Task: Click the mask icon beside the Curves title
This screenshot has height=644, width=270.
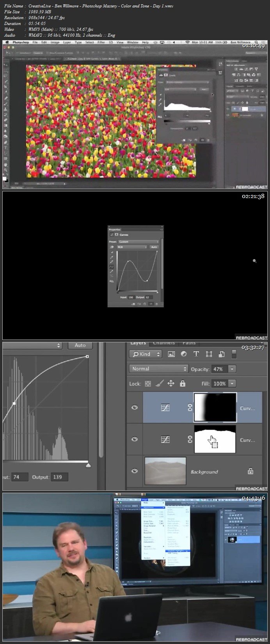Action: 116,234
